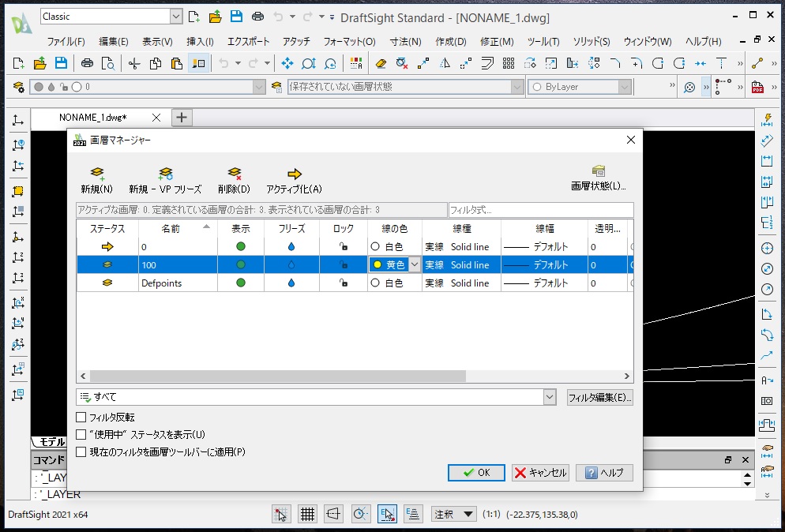The height and width of the screenshot is (532, 785).
Task: Check the "使用中" ステータスを表示(U) checkbox
Action: 81,434
